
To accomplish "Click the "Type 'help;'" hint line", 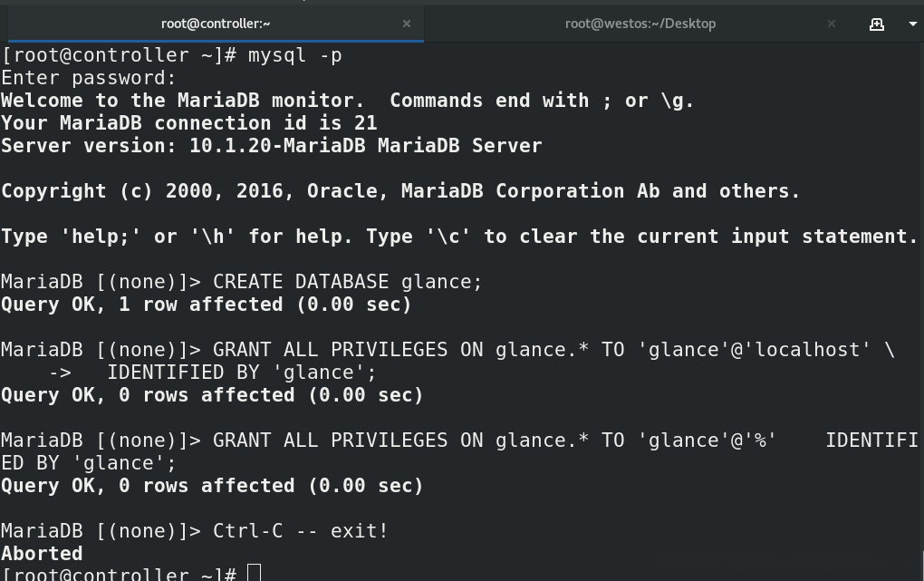I will (459, 237).
